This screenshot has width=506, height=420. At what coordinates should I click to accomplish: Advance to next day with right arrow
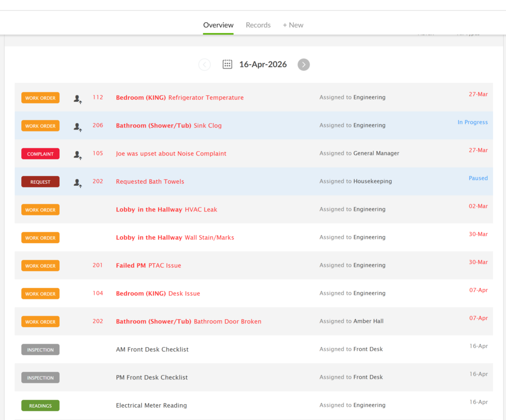point(303,65)
